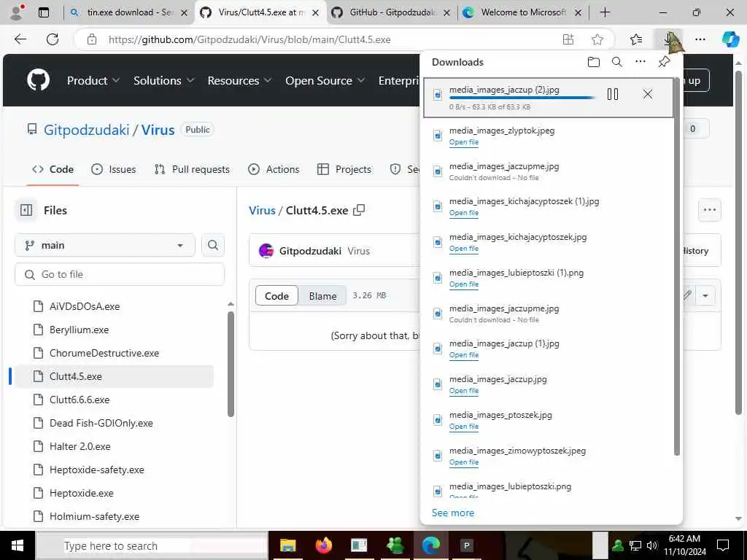Expand the Solutions menu
The width and height of the screenshot is (747, 560).
tap(163, 80)
